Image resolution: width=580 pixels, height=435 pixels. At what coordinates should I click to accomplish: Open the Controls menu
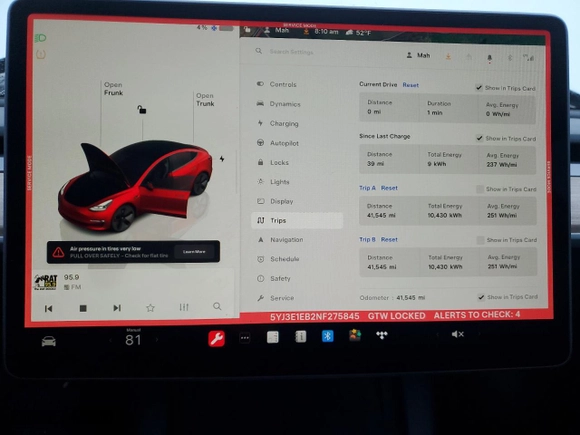[283, 84]
